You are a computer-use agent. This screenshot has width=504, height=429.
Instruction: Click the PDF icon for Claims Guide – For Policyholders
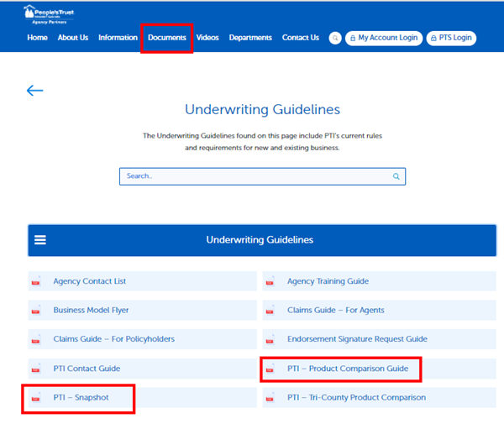tap(36, 339)
